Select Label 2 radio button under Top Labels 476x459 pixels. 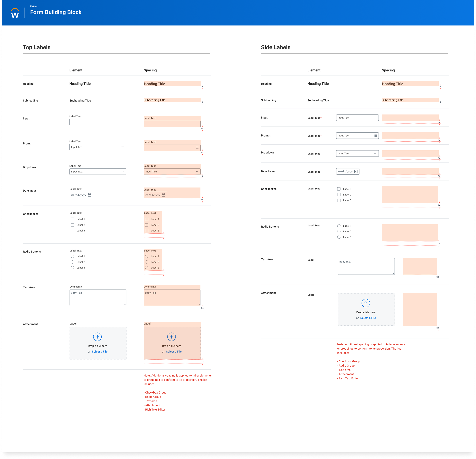tap(72, 262)
